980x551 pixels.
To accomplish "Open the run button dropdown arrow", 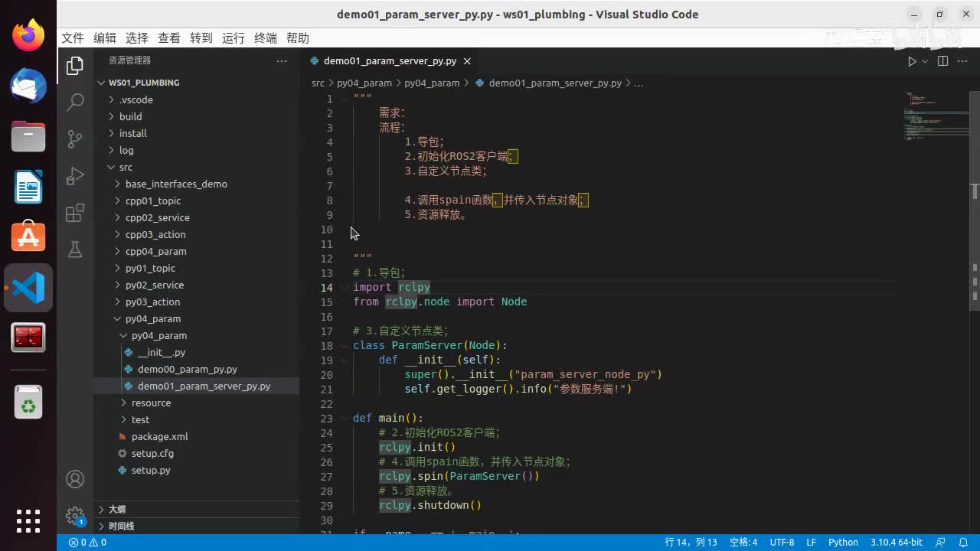I will point(925,61).
